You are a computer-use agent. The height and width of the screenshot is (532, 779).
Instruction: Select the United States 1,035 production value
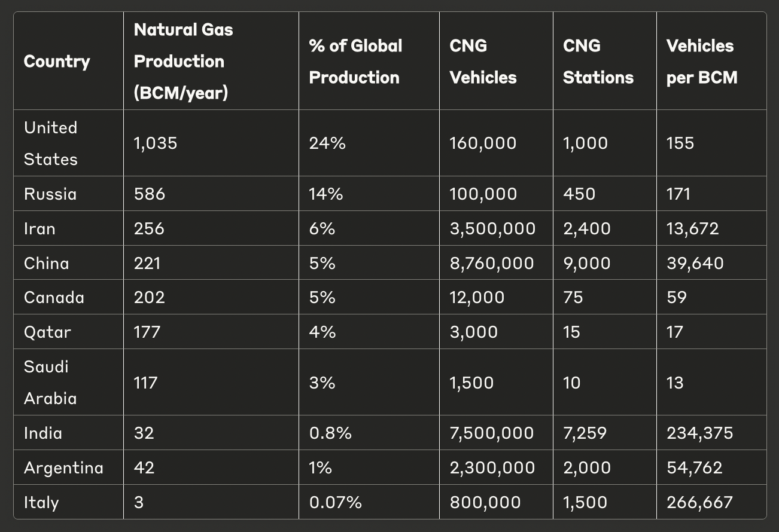pos(156,143)
